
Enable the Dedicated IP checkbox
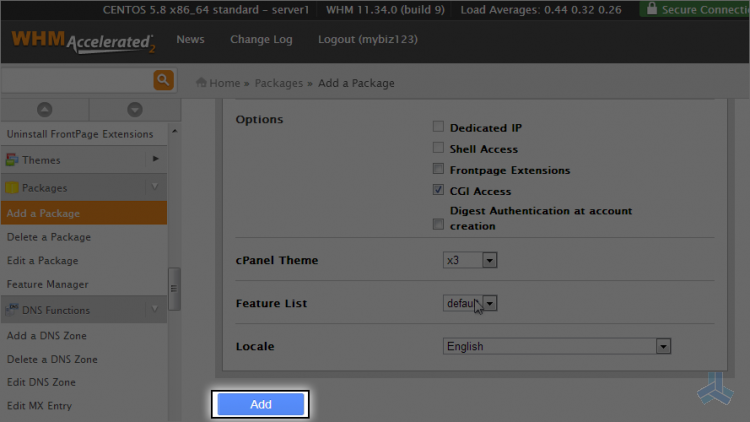pos(438,126)
